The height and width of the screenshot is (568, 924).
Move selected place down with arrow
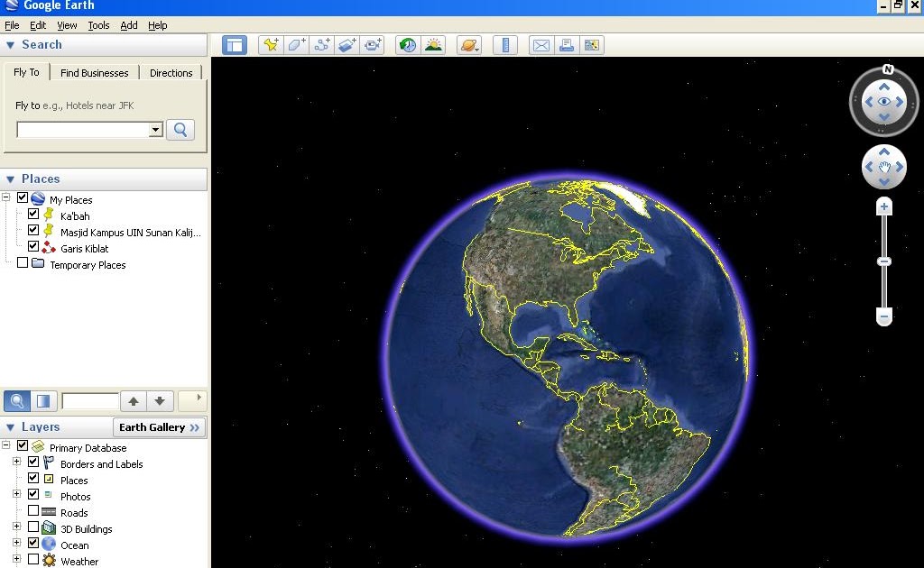159,401
